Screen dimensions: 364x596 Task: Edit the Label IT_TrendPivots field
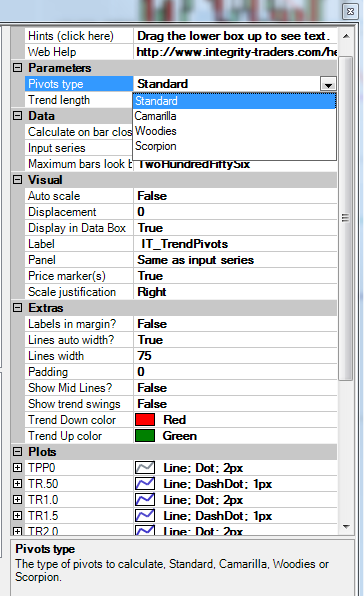tap(236, 244)
